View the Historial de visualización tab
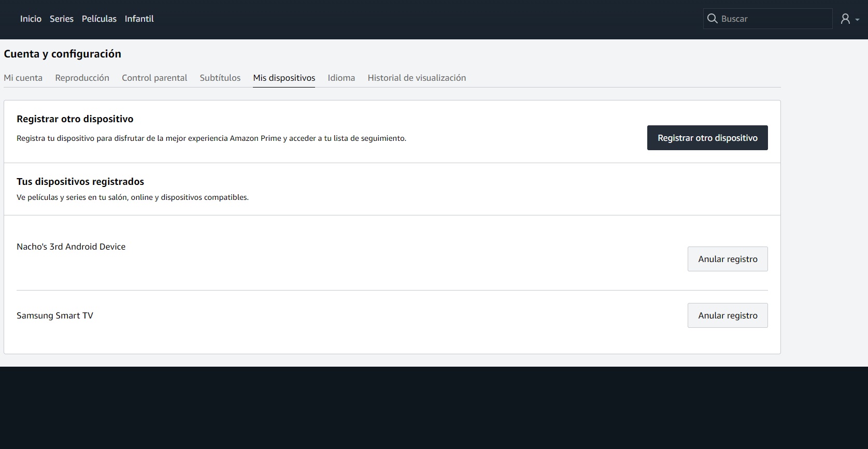 coord(417,78)
